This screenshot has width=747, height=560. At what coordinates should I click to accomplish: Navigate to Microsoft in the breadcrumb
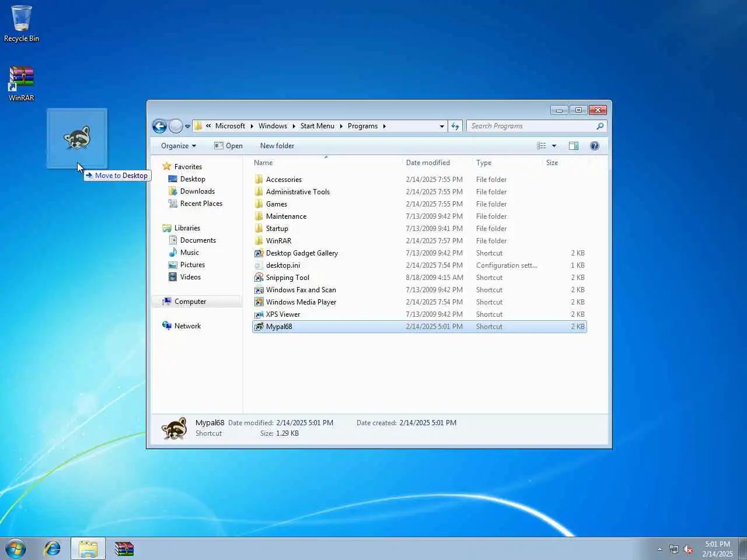click(230, 126)
